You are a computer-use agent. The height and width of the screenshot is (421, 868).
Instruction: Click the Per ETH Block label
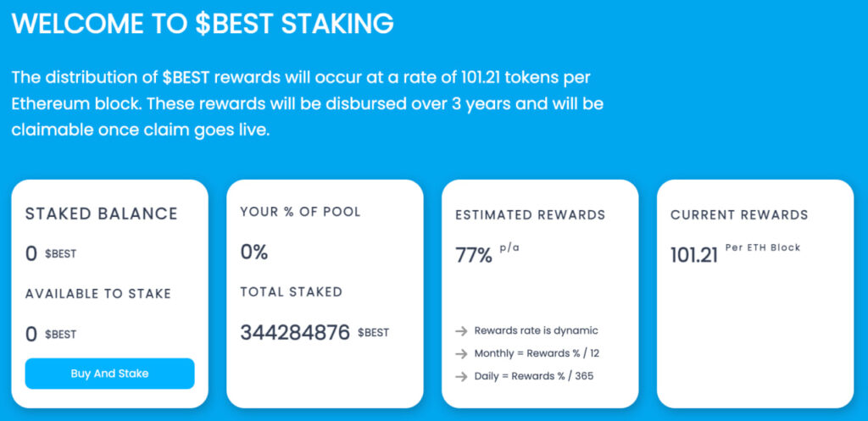(763, 248)
